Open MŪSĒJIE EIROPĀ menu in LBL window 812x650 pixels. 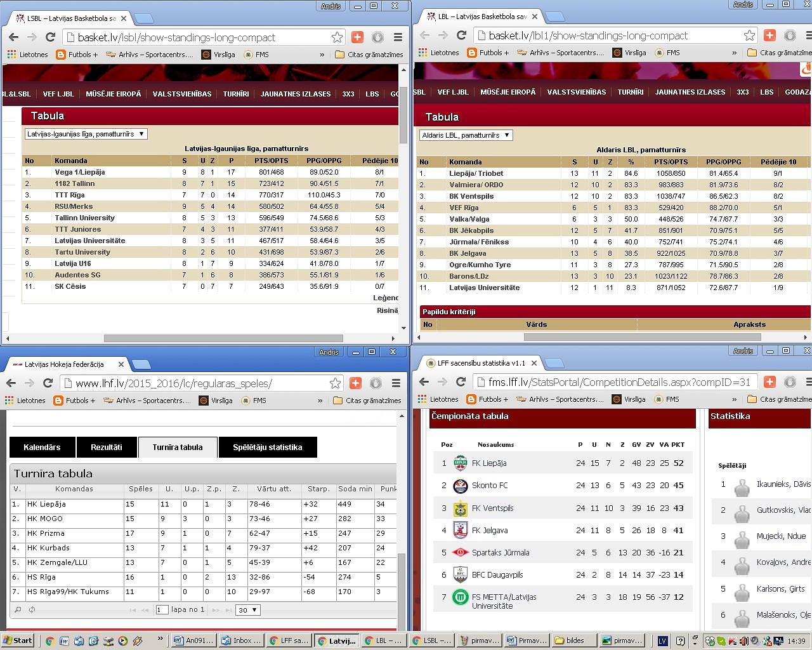tap(508, 92)
